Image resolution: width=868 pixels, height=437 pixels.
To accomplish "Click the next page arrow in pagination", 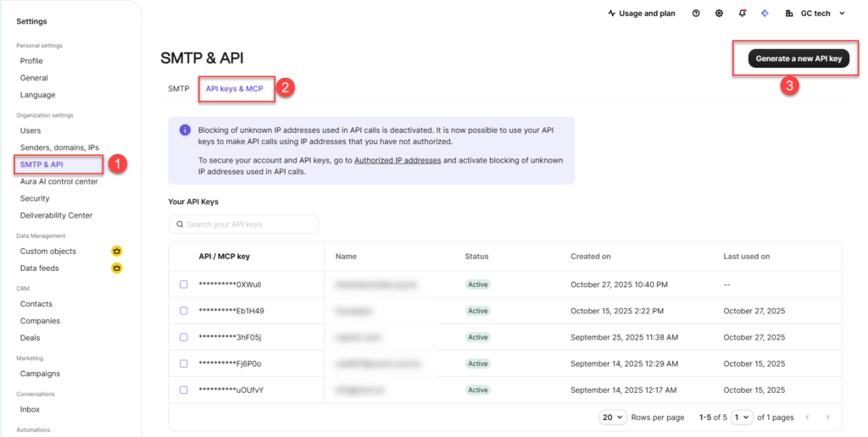I will (827, 418).
